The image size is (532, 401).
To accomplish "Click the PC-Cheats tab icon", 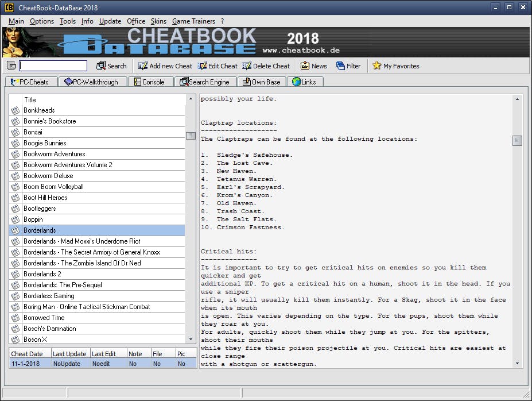I will pyautogui.click(x=14, y=82).
